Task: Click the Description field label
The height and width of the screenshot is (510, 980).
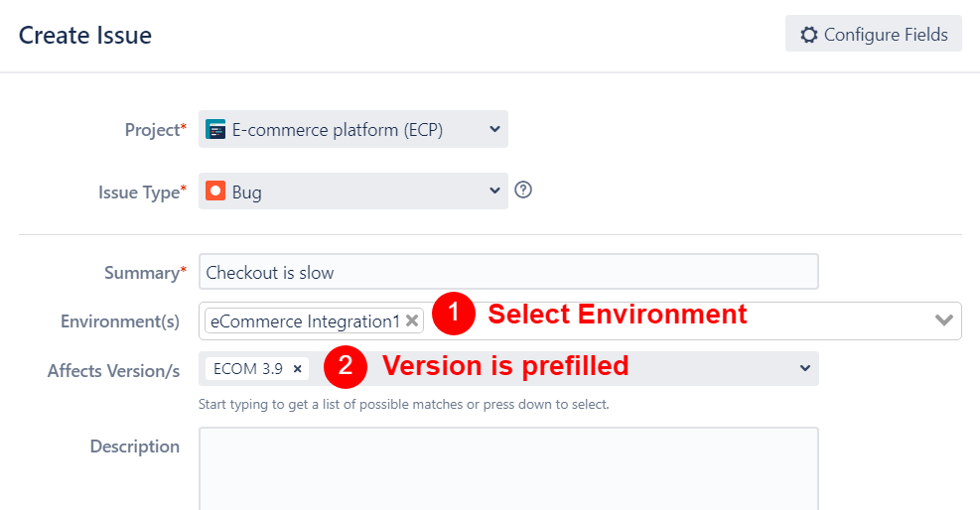Action: point(134,446)
